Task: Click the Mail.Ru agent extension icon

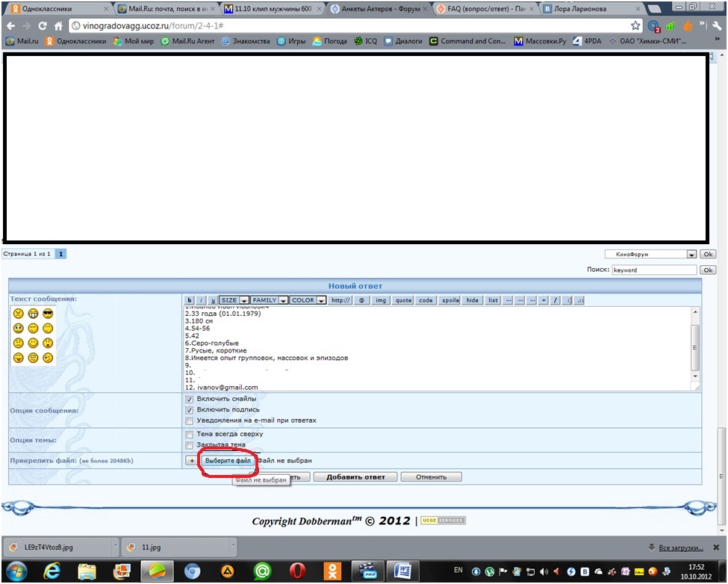Action: pyautogui.click(x=654, y=26)
